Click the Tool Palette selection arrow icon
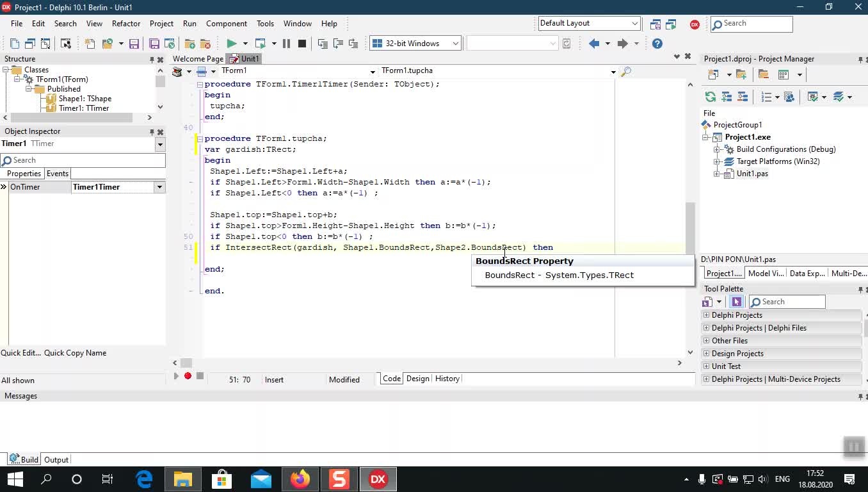Viewport: 868px width, 492px height. [736, 302]
